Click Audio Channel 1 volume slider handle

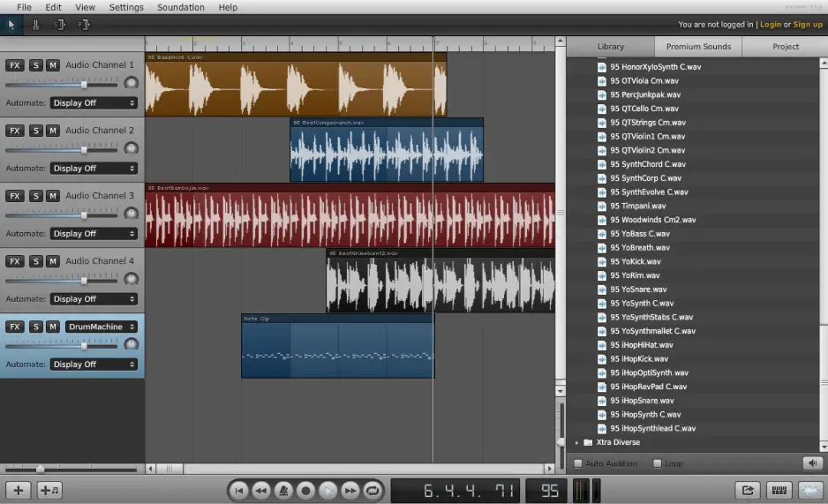85,85
